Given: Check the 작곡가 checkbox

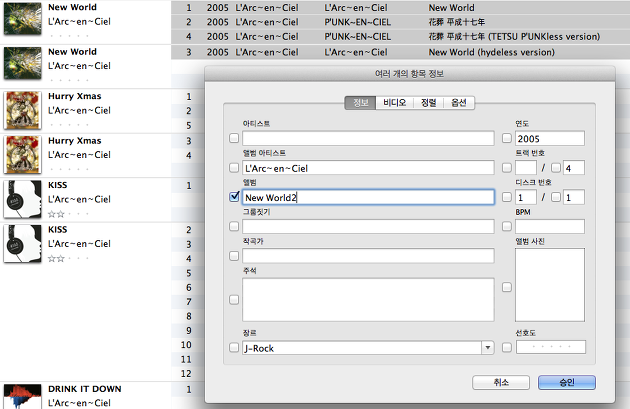Looking at the screenshot, I should click(x=234, y=256).
